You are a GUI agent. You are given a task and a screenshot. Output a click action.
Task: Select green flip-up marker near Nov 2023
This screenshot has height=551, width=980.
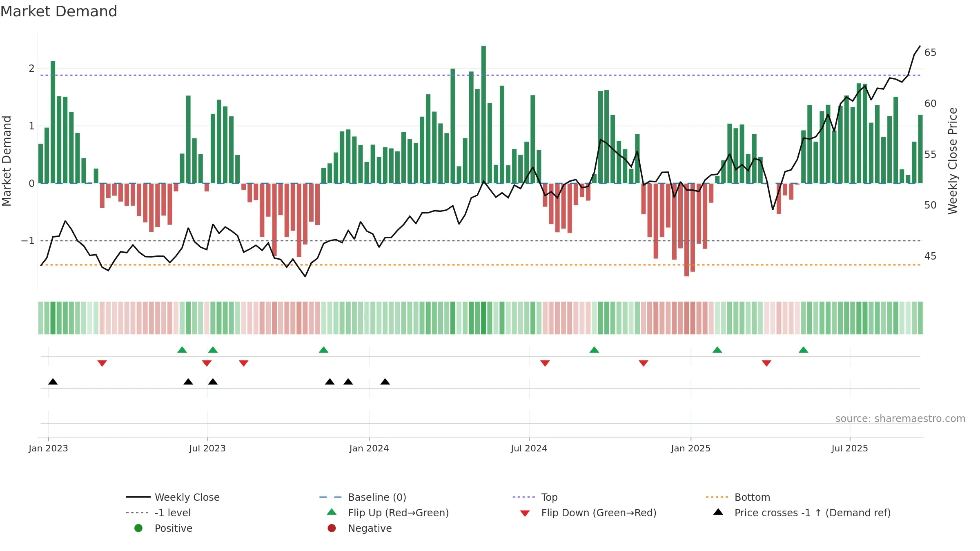point(323,350)
